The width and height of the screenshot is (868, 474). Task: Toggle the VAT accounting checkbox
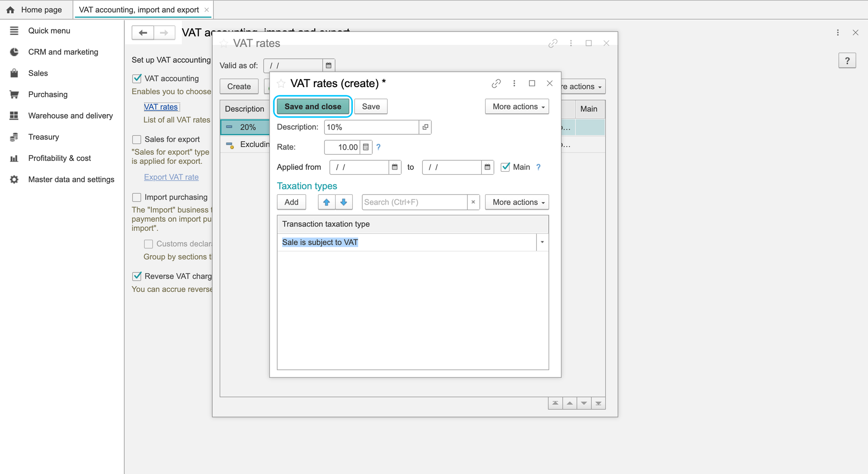[x=137, y=79]
